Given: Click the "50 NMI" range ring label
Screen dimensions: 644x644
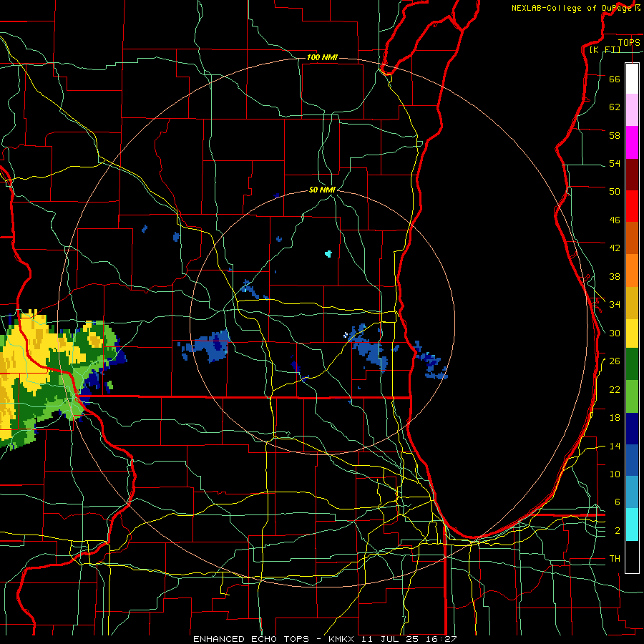Looking at the screenshot, I should [x=323, y=190].
